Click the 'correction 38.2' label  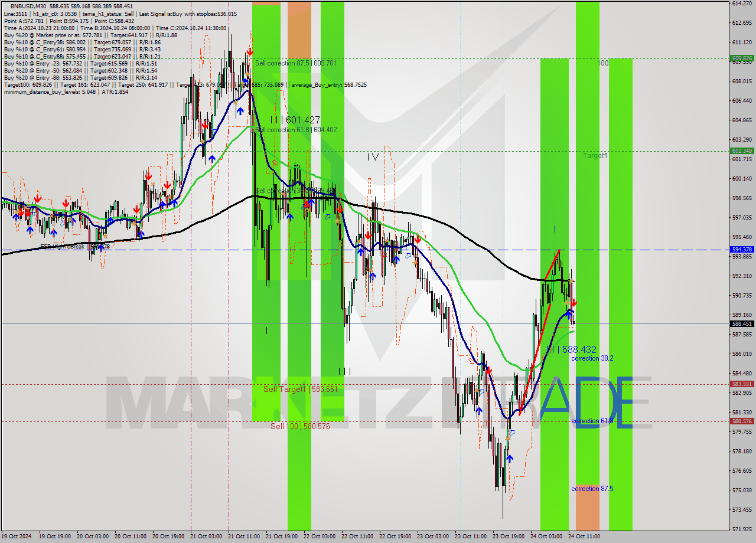click(x=592, y=358)
